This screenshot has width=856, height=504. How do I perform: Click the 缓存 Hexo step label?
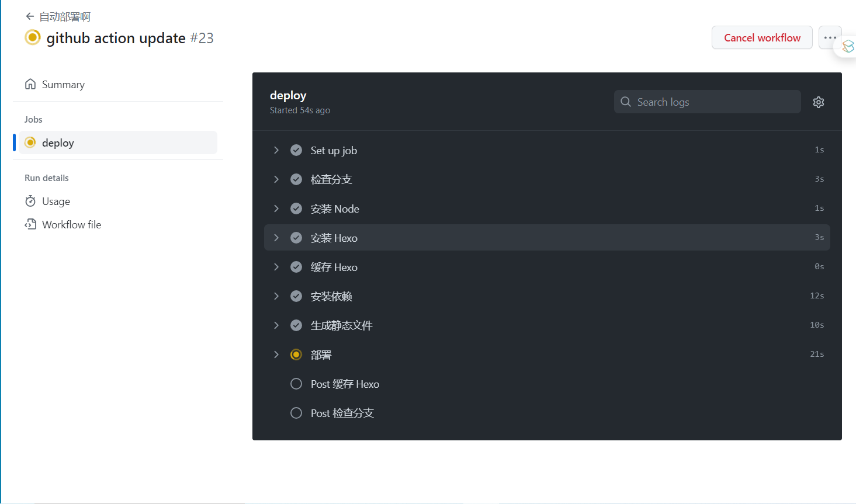pos(334,267)
